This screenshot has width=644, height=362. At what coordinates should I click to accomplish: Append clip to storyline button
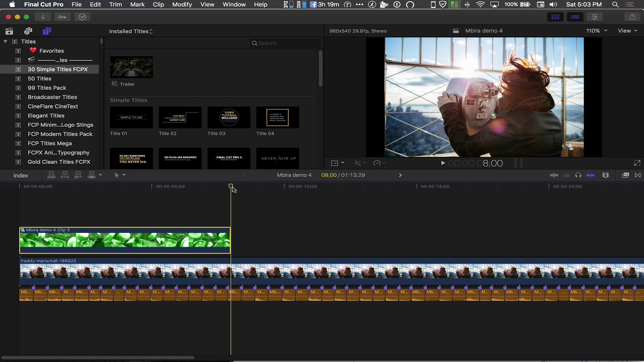78,175
